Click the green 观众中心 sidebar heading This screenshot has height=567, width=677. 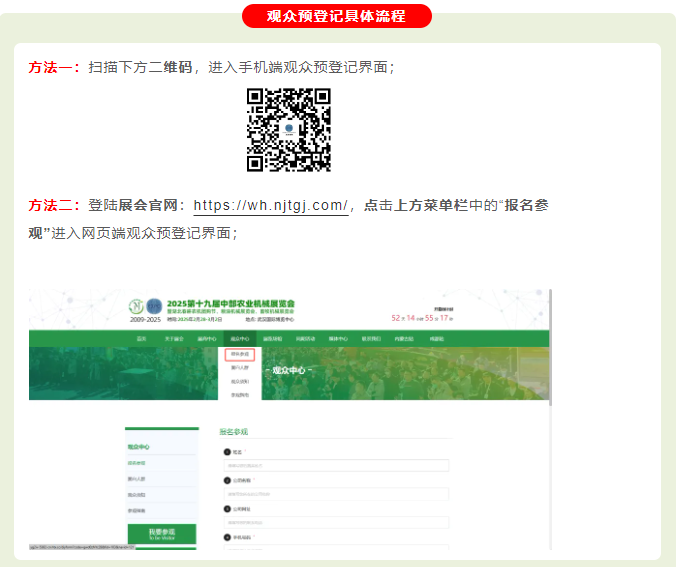(139, 447)
